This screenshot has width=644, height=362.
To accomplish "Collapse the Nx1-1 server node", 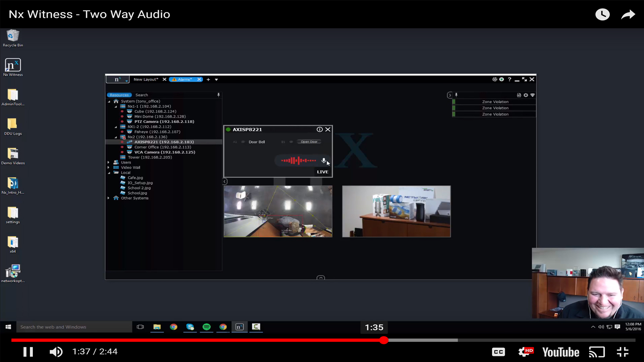I will pos(116,107).
